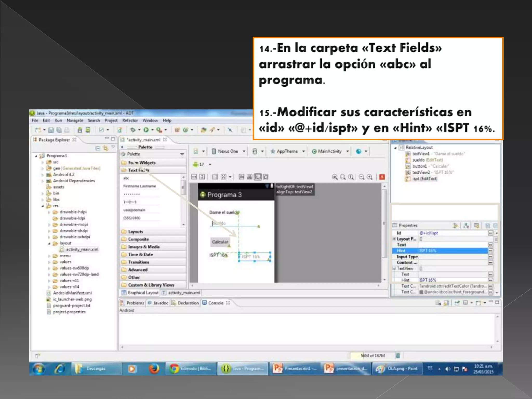Open Edmodo Chrome window from taskbar
This screenshot has width=532, height=399.
pyautogui.click(x=190, y=369)
